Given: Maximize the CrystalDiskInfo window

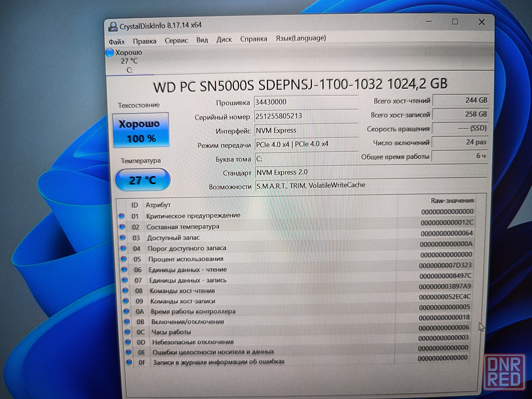Looking at the screenshot, I should pyautogui.click(x=455, y=22).
